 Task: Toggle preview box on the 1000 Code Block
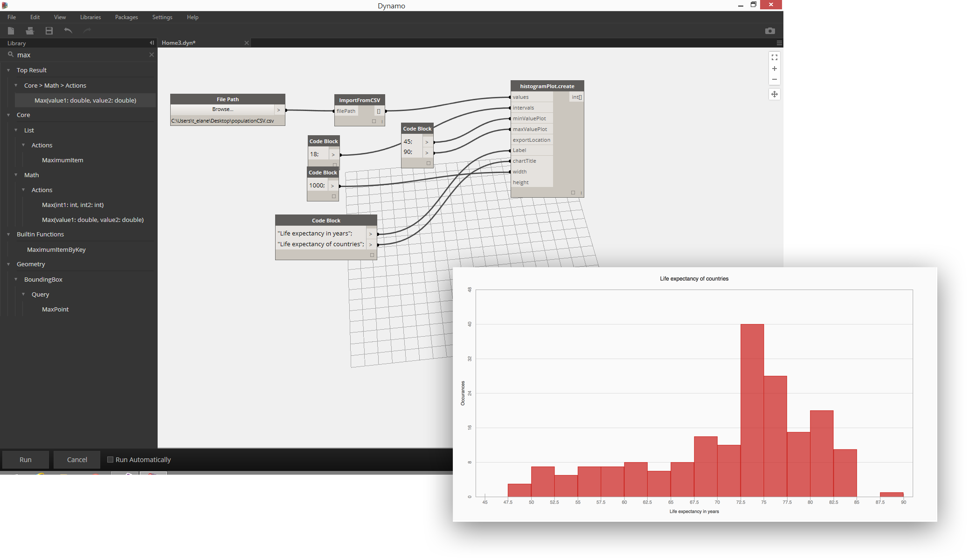click(334, 196)
